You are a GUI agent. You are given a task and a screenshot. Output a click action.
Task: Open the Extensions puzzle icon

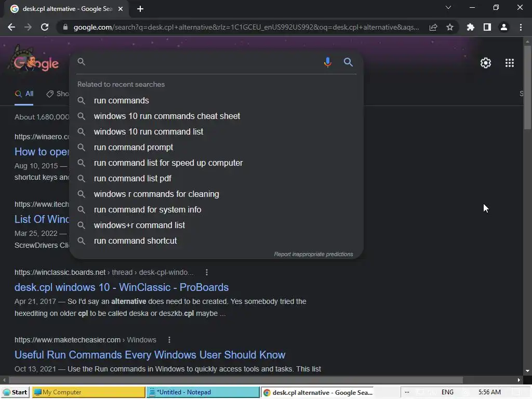(x=471, y=27)
